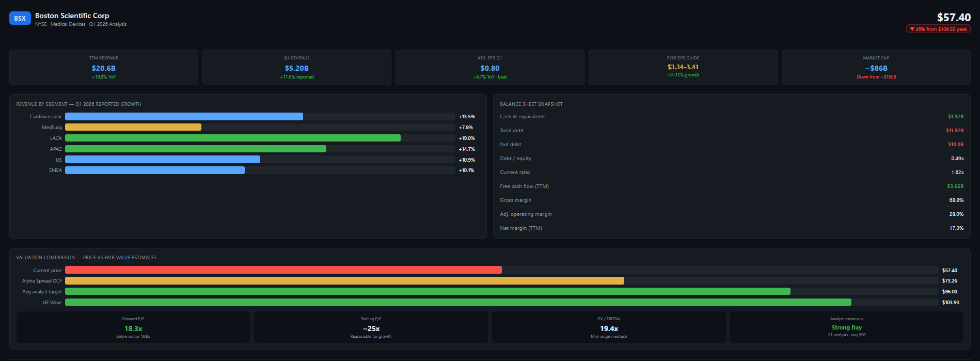Click the $1.97B cash value
This screenshot has height=361, width=980.
[x=956, y=117]
